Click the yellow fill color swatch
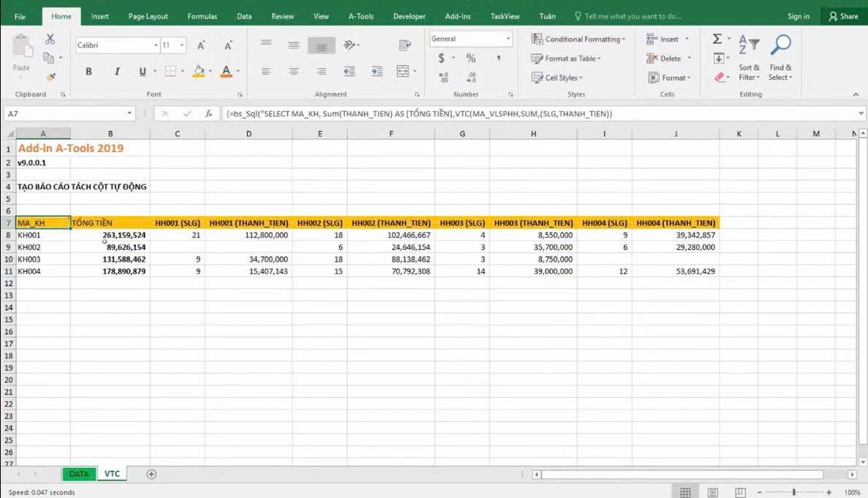Screen dimensions: 868x498 coord(198,71)
